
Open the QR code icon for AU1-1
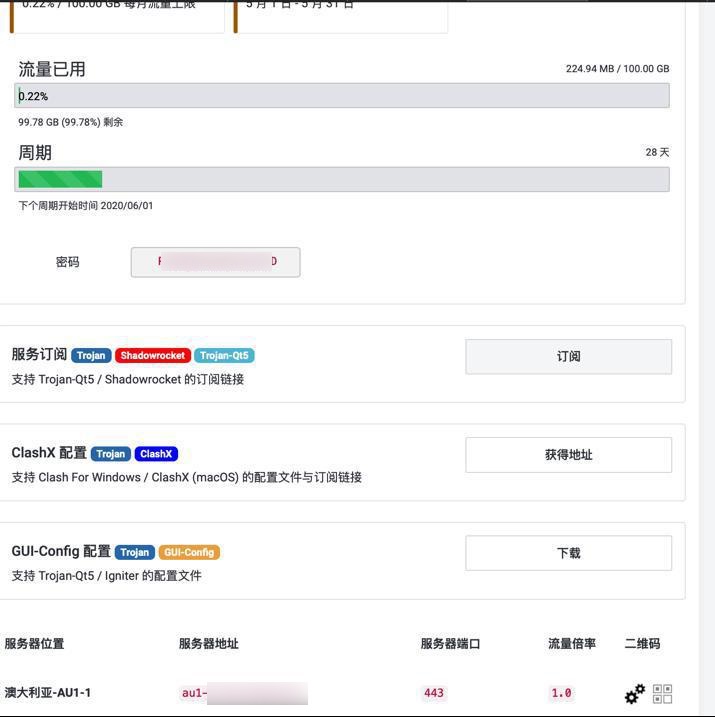tap(662, 693)
